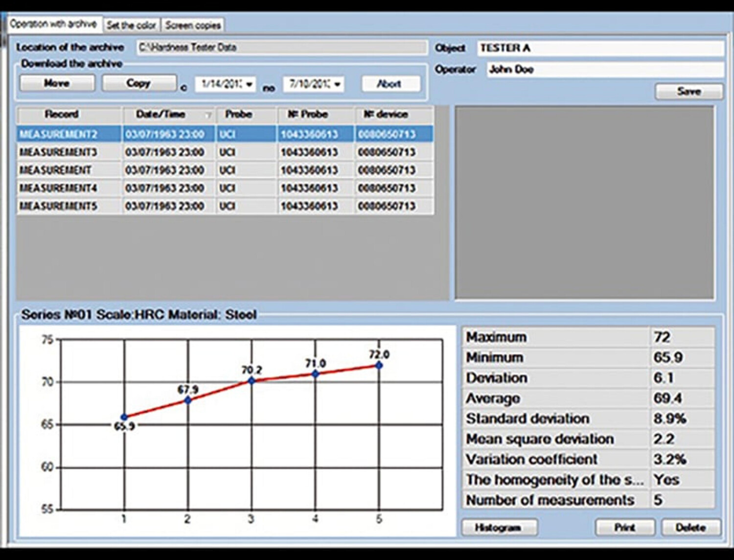Open the Screen copies tab

(x=193, y=25)
